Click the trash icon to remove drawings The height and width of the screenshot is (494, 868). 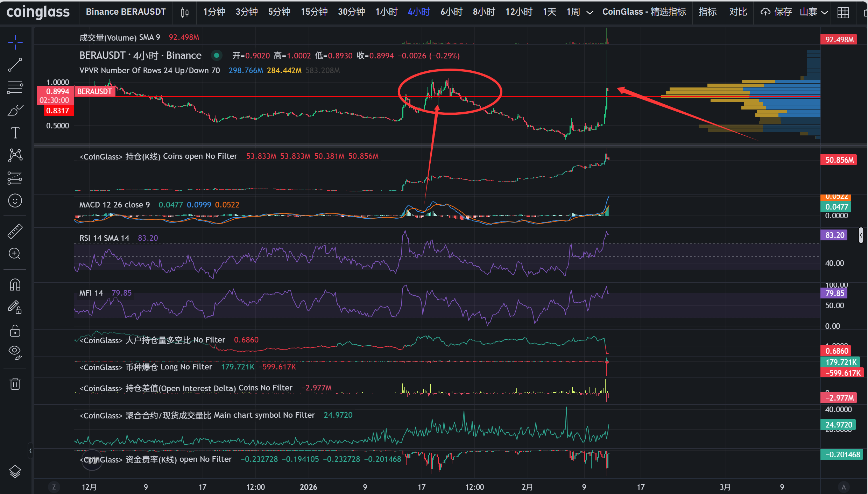(15, 384)
